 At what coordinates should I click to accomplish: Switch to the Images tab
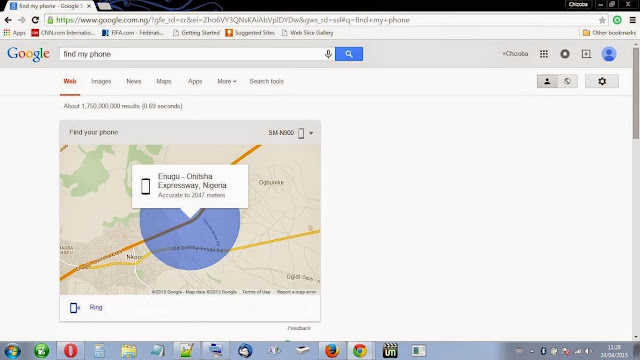[101, 81]
